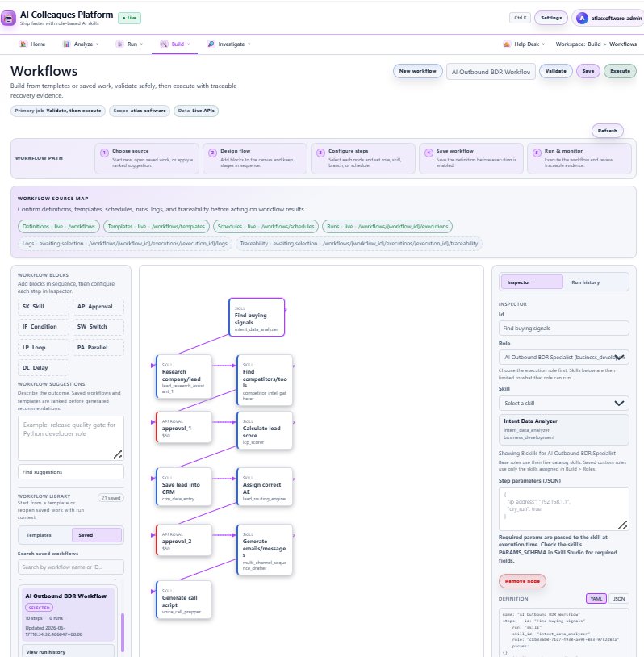Expand the Analyze menu chevron

(98, 44)
